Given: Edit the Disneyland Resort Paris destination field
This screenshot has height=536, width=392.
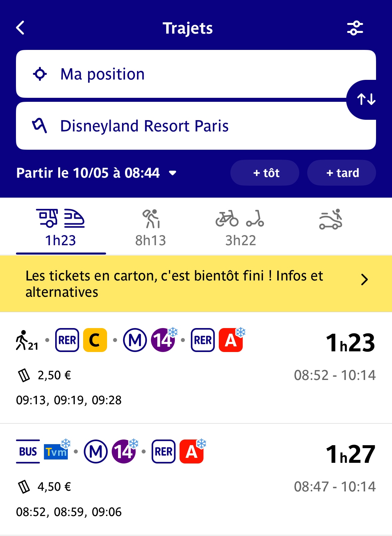Looking at the screenshot, I should coord(196,126).
